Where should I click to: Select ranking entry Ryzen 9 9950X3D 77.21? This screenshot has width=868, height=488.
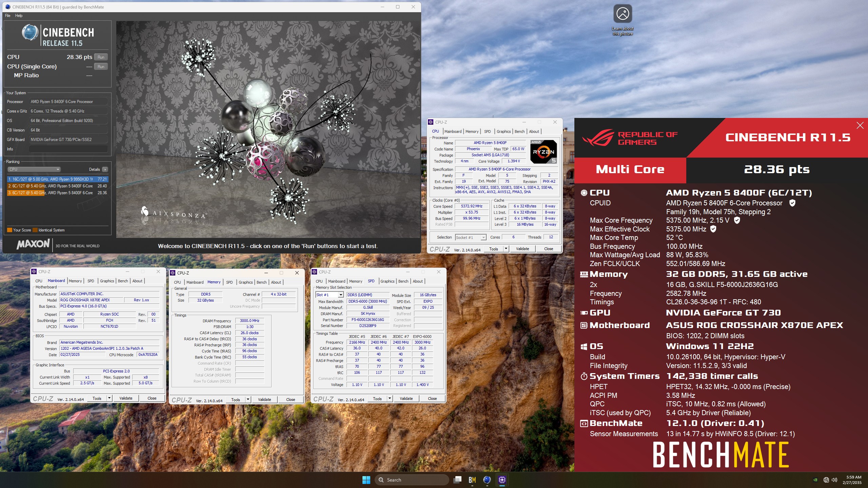(58, 179)
